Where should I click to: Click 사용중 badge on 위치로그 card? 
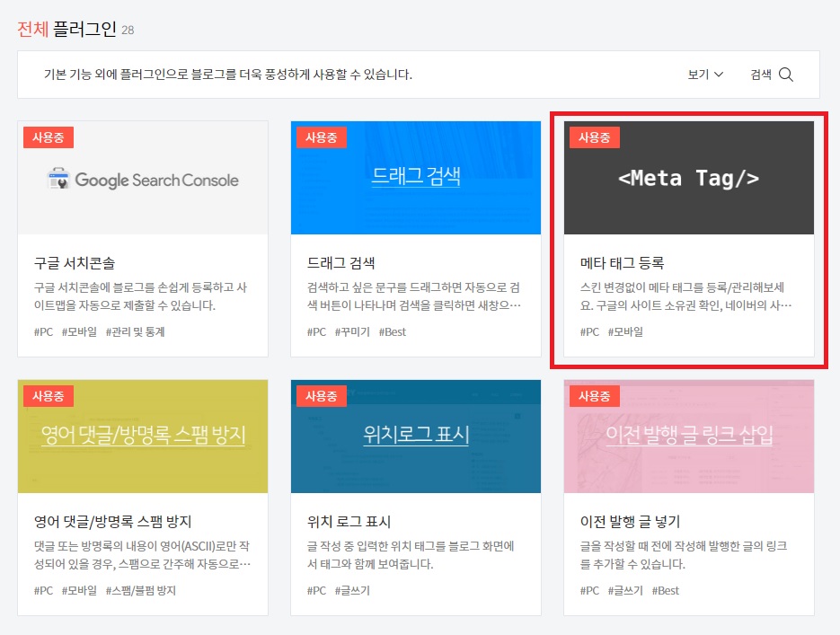pos(322,396)
